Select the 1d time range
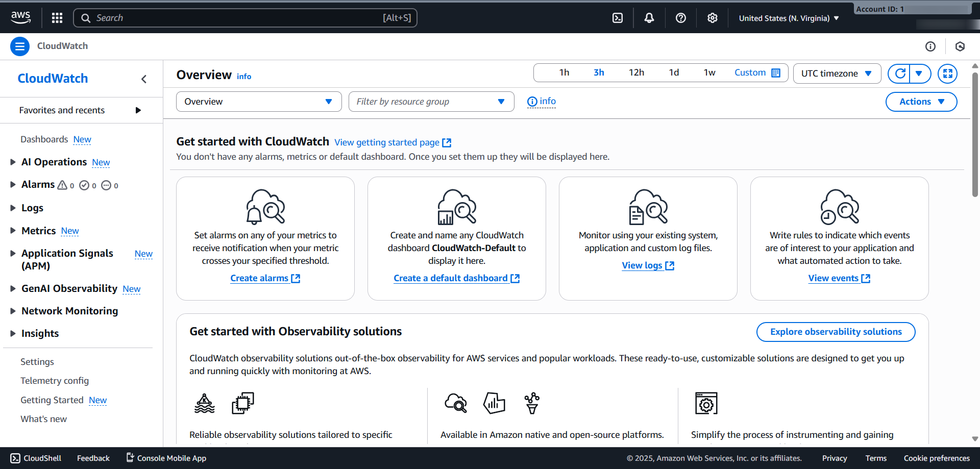Image resolution: width=980 pixels, height=469 pixels. 674,72
